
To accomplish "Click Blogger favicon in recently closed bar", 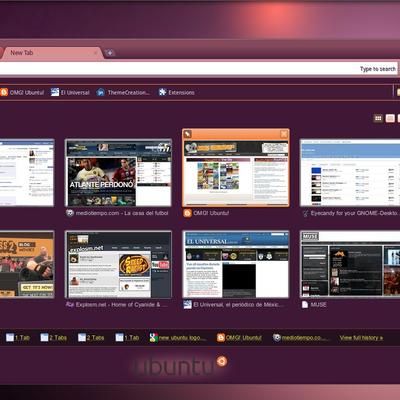I will pos(221,338).
